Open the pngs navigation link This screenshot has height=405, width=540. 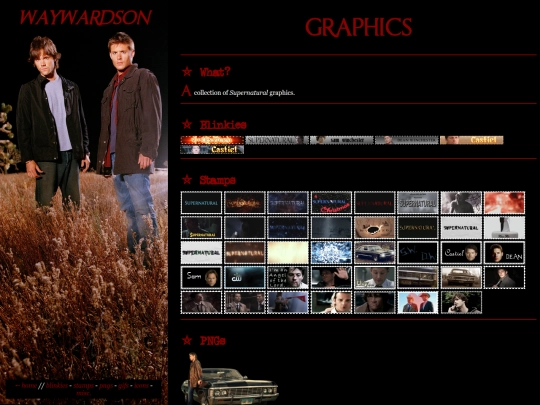pyautogui.click(x=106, y=386)
